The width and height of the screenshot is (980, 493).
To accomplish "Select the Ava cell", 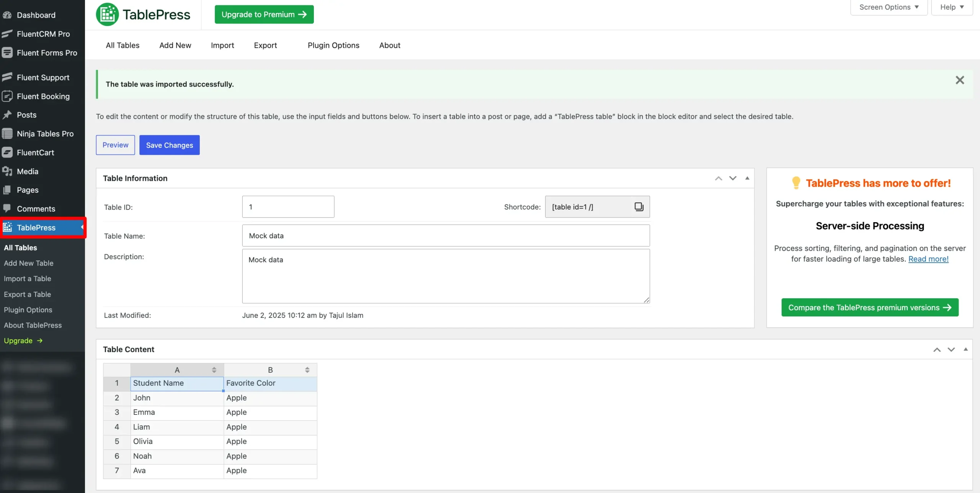I will pyautogui.click(x=177, y=471).
